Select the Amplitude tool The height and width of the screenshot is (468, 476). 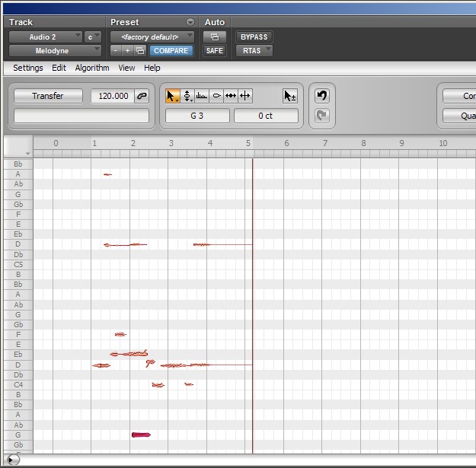(216, 96)
